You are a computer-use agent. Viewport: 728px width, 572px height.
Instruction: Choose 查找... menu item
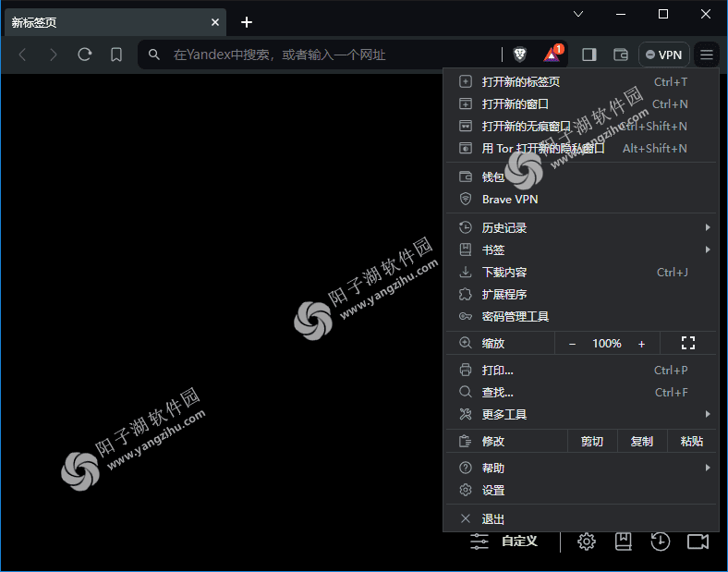click(x=580, y=393)
